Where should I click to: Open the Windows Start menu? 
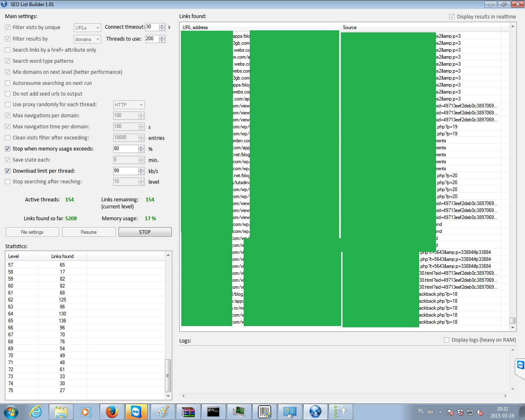(11, 411)
